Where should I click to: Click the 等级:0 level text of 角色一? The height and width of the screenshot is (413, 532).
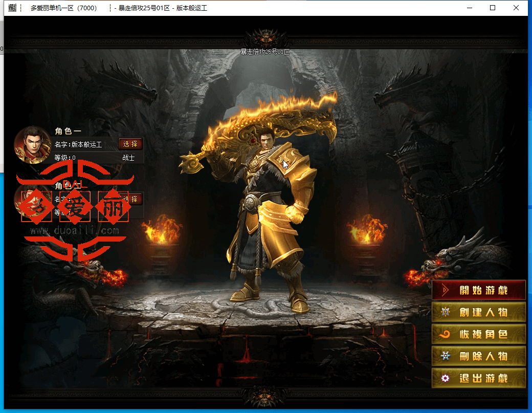tap(65, 158)
